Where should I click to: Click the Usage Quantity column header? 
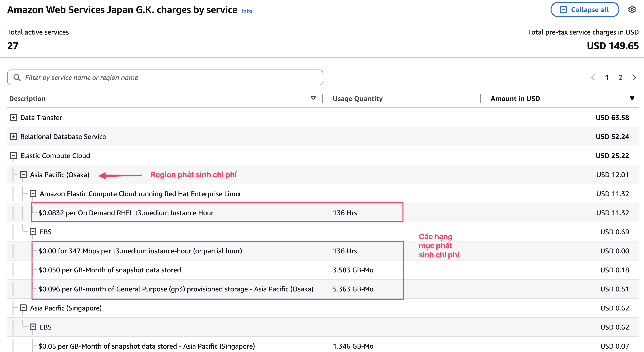click(357, 99)
